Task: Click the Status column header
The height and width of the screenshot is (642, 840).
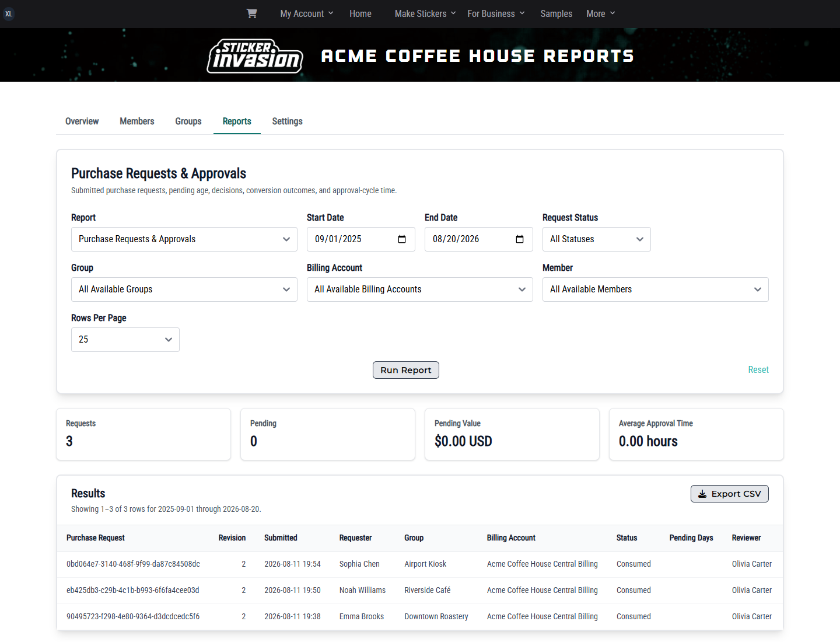Action: (626, 538)
